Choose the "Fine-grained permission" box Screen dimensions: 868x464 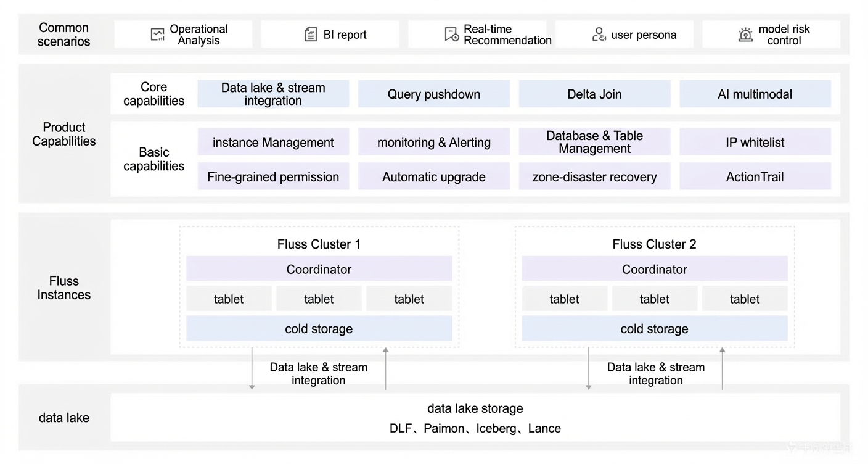[x=273, y=176]
